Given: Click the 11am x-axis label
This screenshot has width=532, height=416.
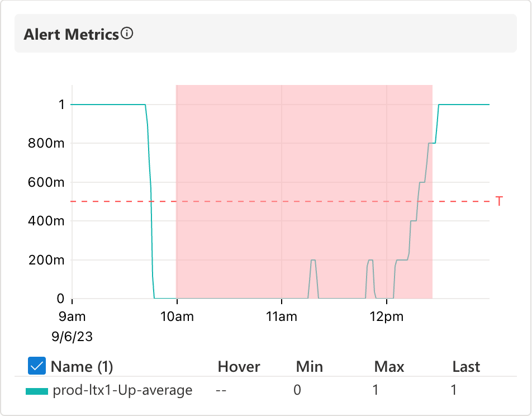Looking at the screenshot, I should point(282,317).
